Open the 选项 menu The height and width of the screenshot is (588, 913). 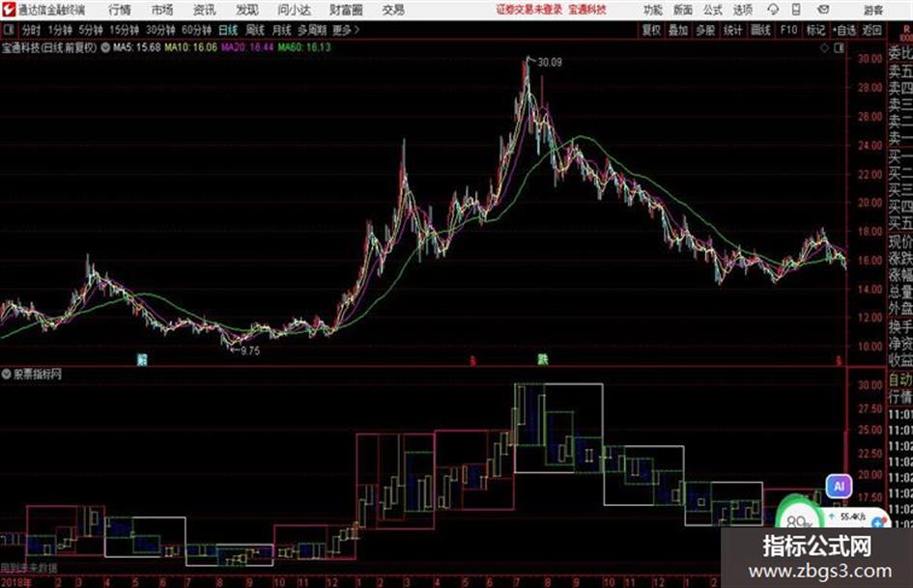[742, 10]
